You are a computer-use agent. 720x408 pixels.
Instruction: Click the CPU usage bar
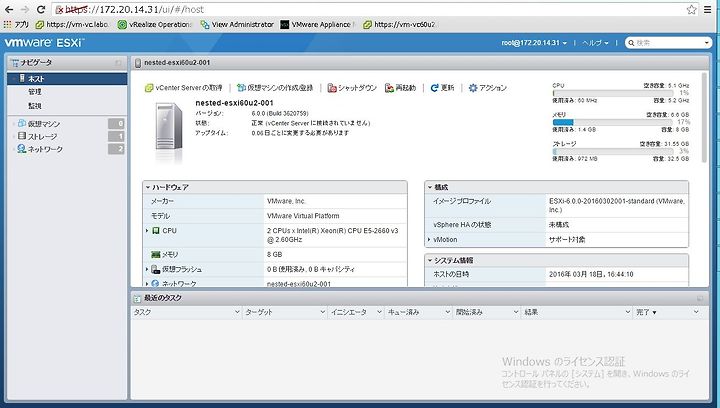(x=613, y=93)
